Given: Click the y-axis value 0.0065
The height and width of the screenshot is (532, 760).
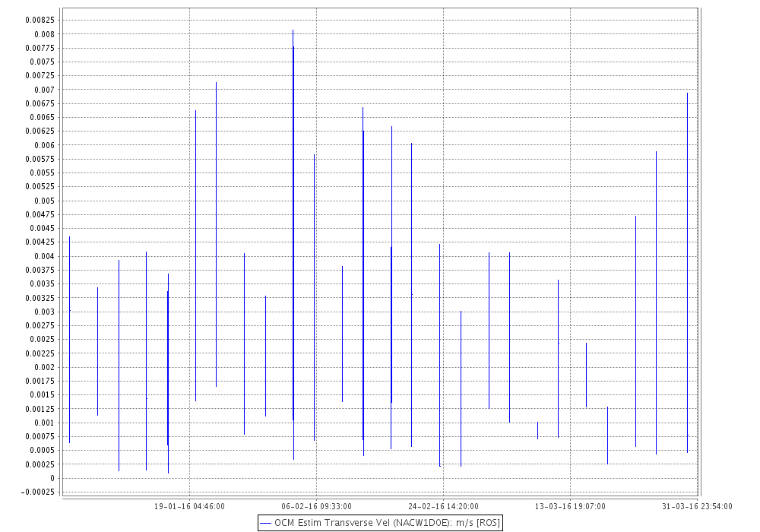Looking at the screenshot, I should [43, 117].
